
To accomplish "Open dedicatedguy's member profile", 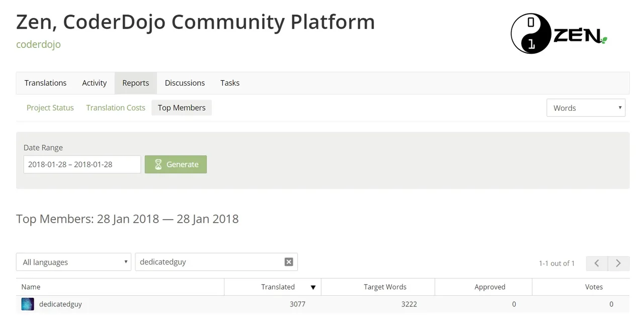I will [x=60, y=304].
